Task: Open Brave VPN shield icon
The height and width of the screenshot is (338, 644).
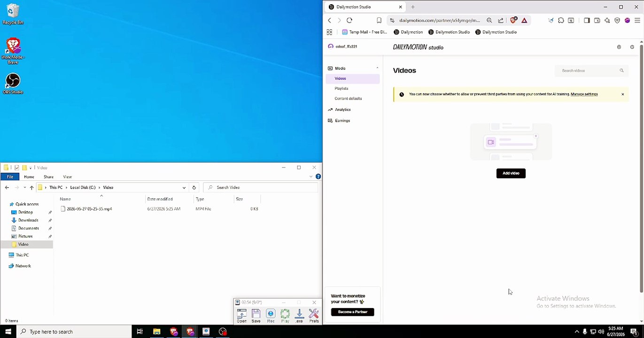Action: click(617, 20)
